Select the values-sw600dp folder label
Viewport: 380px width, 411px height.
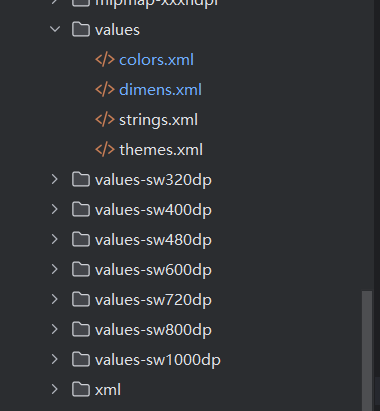click(x=153, y=270)
